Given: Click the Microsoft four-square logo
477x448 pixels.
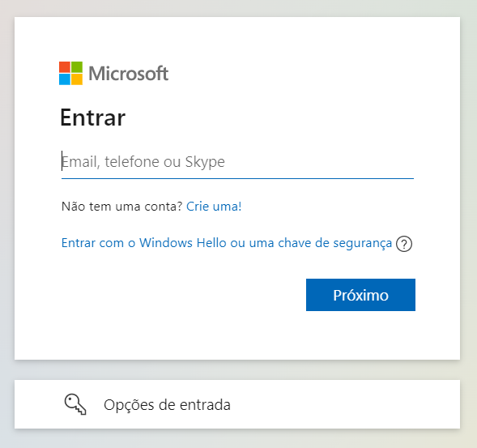Looking at the screenshot, I should click(x=70, y=74).
